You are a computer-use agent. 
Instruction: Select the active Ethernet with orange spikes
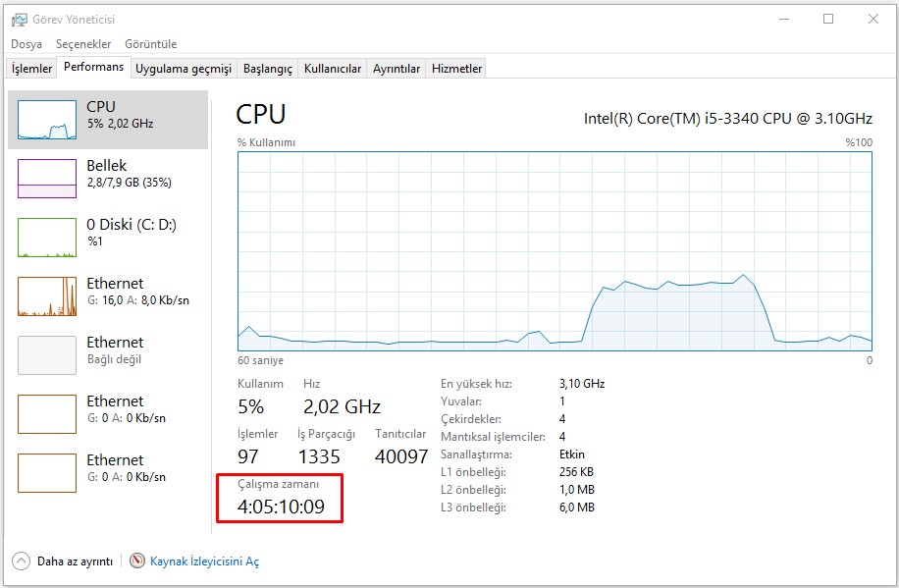pyautogui.click(x=47, y=296)
